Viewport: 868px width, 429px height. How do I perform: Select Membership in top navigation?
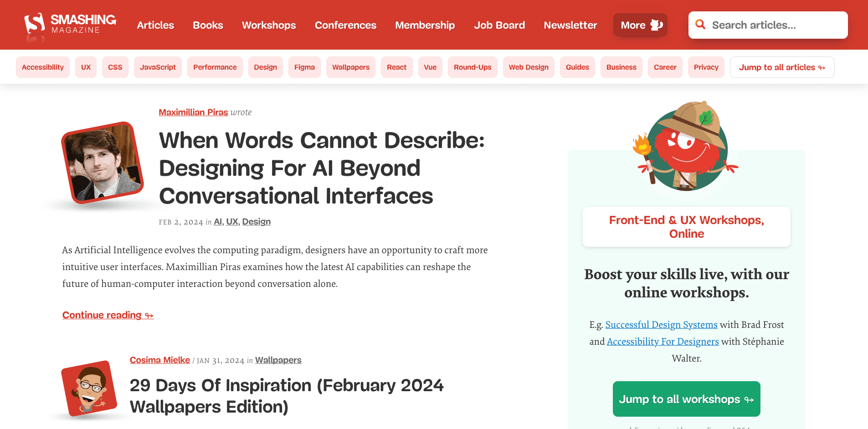(x=425, y=25)
